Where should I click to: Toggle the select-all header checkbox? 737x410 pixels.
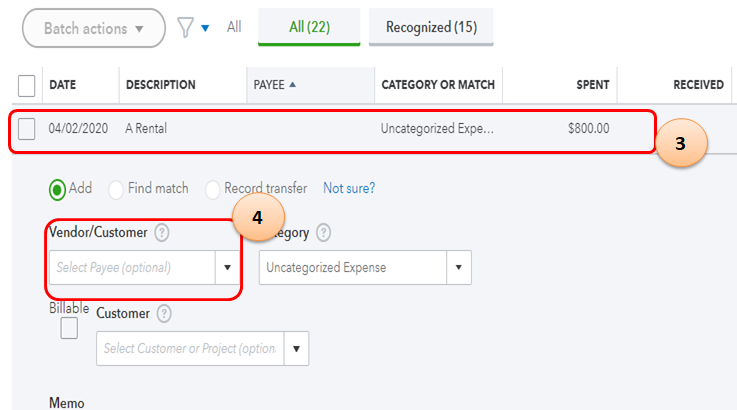pos(27,85)
